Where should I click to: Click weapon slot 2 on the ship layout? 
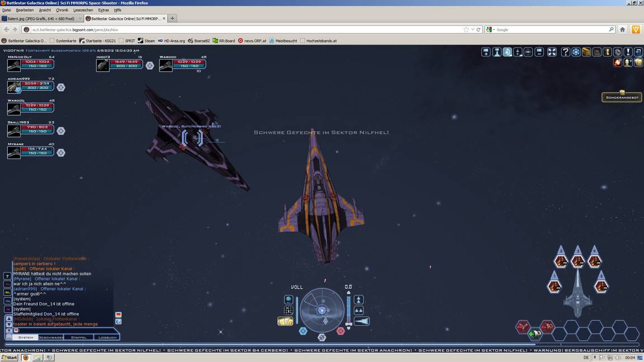pos(561,260)
